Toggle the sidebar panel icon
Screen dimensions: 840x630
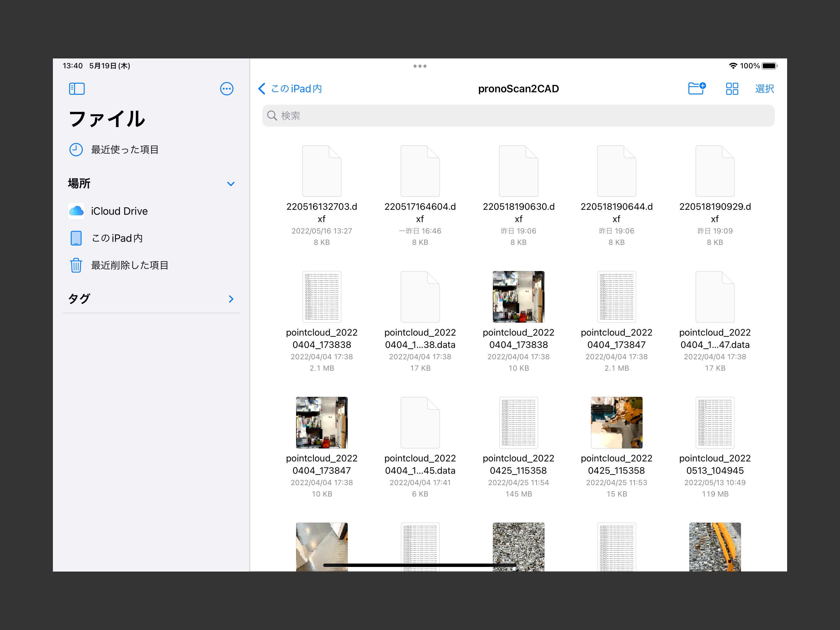pyautogui.click(x=77, y=89)
